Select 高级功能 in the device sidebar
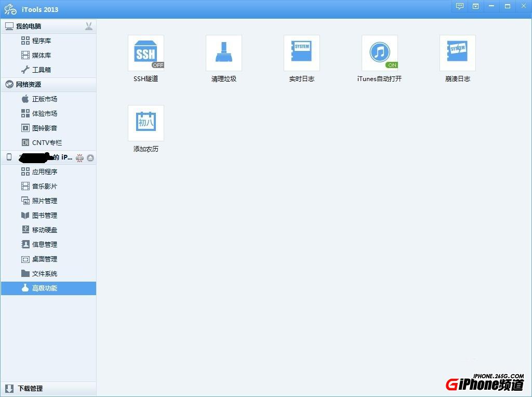This screenshot has width=532, height=397. click(44, 288)
